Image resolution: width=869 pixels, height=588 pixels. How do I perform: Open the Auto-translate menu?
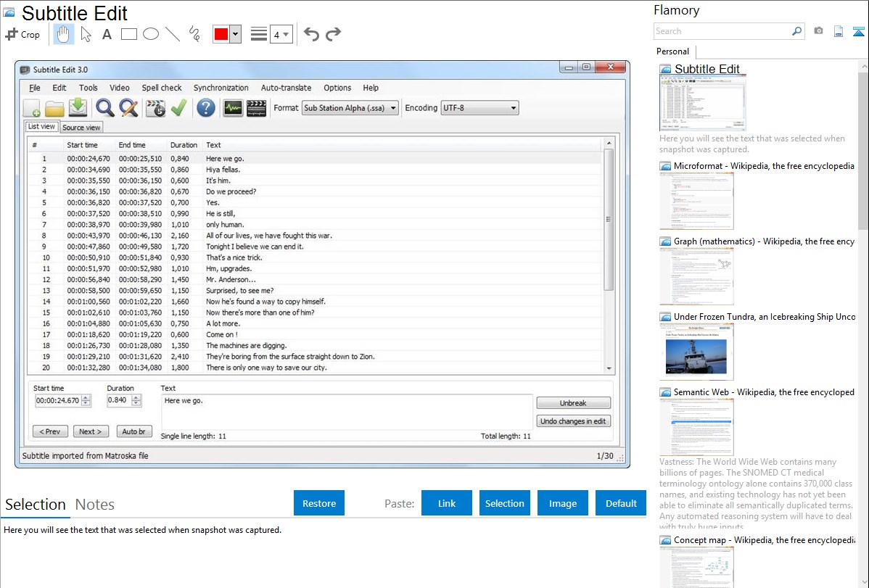point(286,88)
